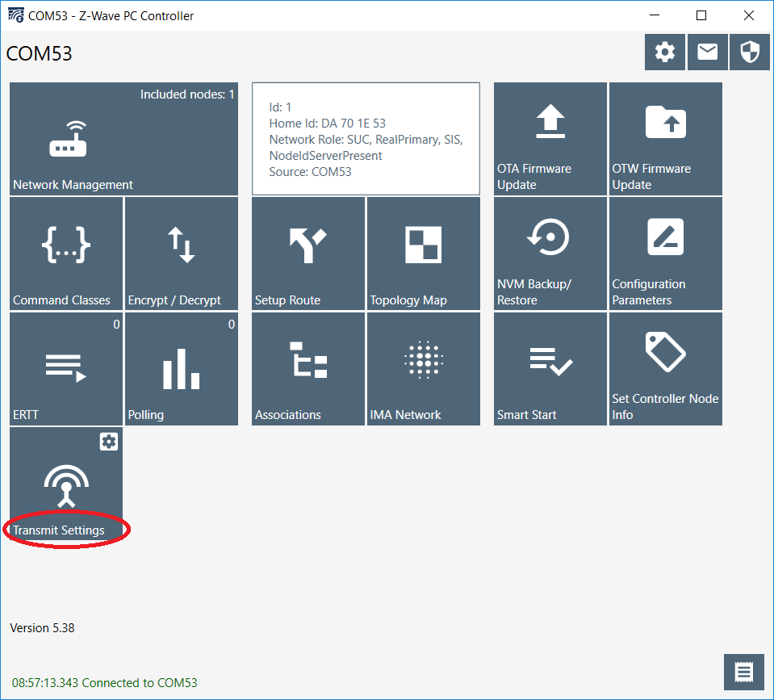Open the Associations tile
Viewport: 774px width, 700px height.
[308, 369]
